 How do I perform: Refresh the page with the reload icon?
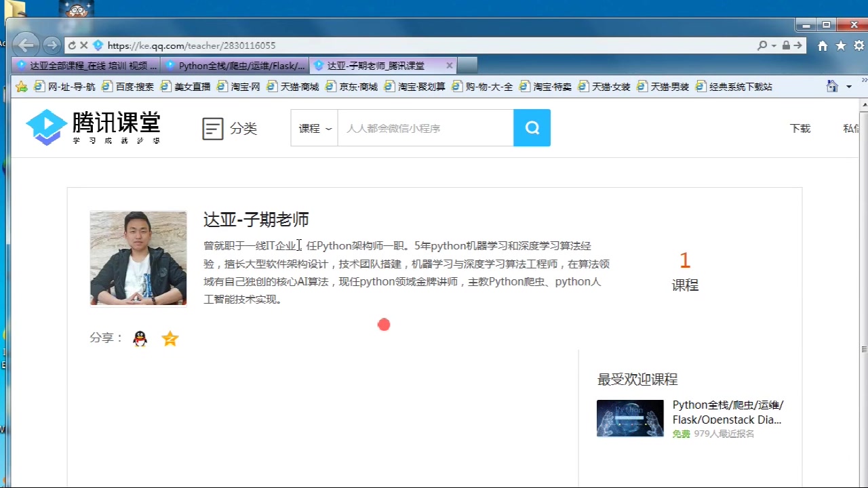click(72, 45)
